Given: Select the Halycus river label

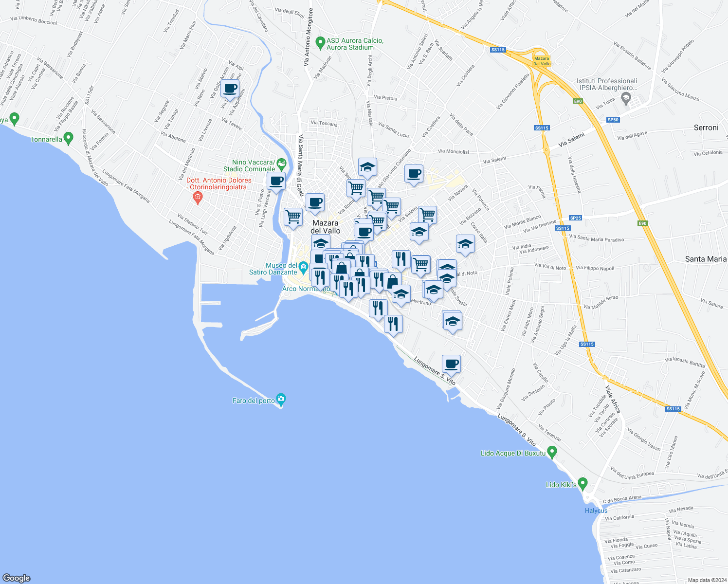Looking at the screenshot, I should 596,511.
